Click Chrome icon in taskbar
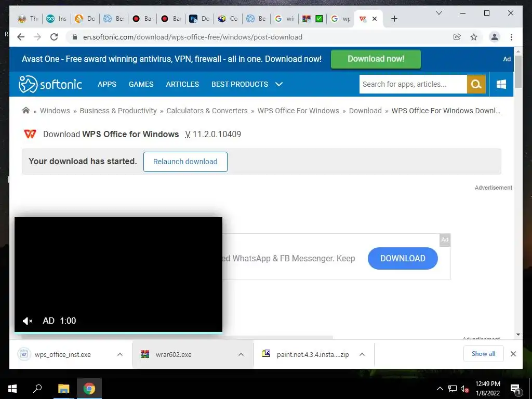 pos(89,389)
